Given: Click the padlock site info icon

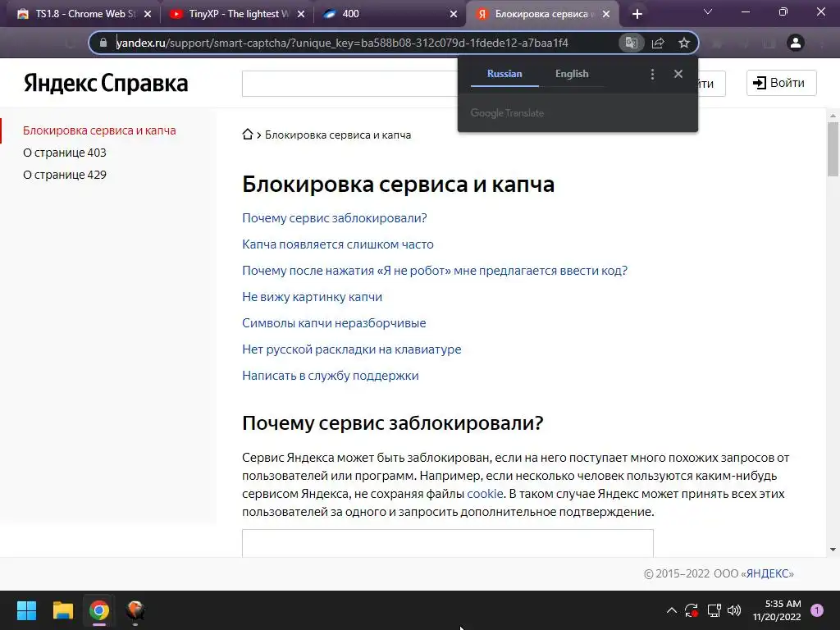Looking at the screenshot, I should (x=103, y=43).
